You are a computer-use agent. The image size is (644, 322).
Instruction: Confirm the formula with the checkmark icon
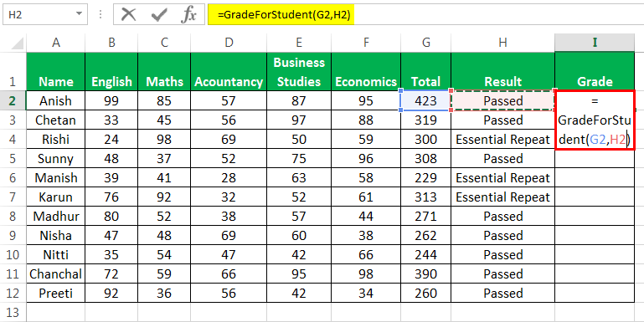coord(158,15)
